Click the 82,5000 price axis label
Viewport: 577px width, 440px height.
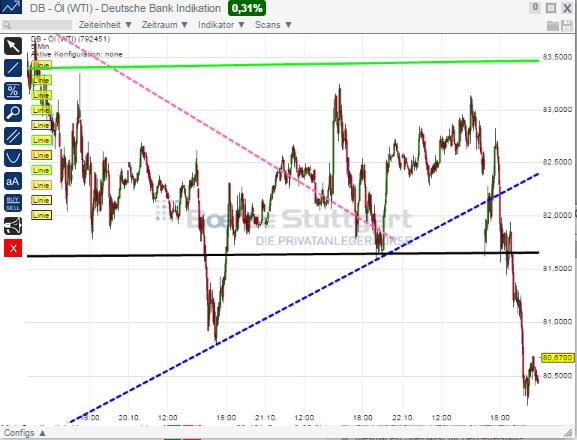[557, 162]
